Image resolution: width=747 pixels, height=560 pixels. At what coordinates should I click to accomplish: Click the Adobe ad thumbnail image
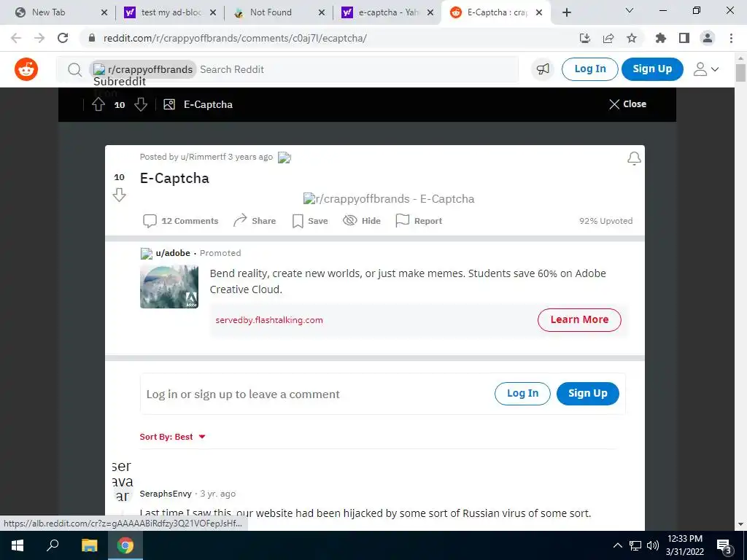click(169, 287)
